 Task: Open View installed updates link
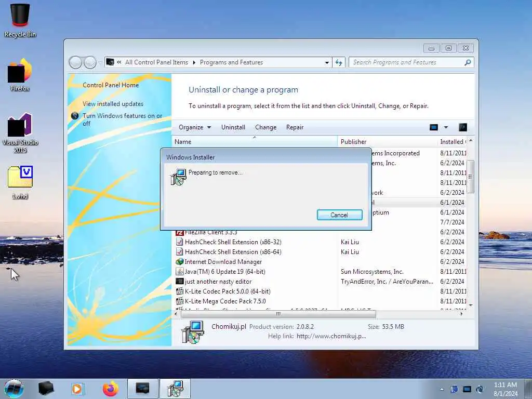click(113, 104)
